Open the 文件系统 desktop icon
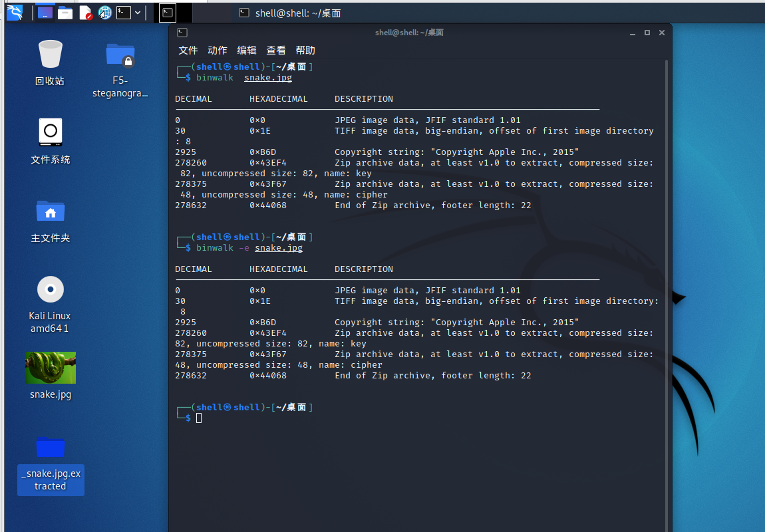This screenshot has width=765, height=532. point(51,142)
